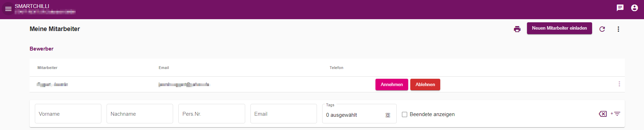Open the chat messages icon
The image size is (644, 130).
coord(620,8)
